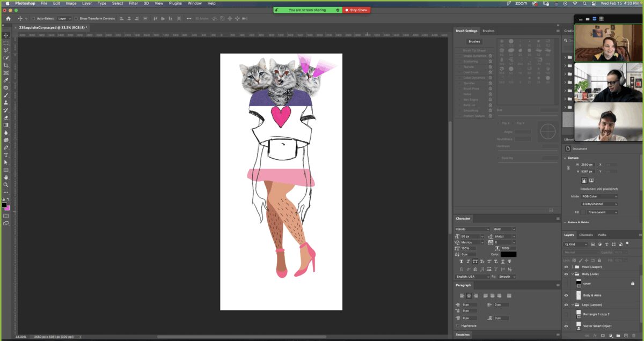Screen dimensions: 644x341
Task: Hide the Head (Jasper) group
Action: [x=566, y=266]
